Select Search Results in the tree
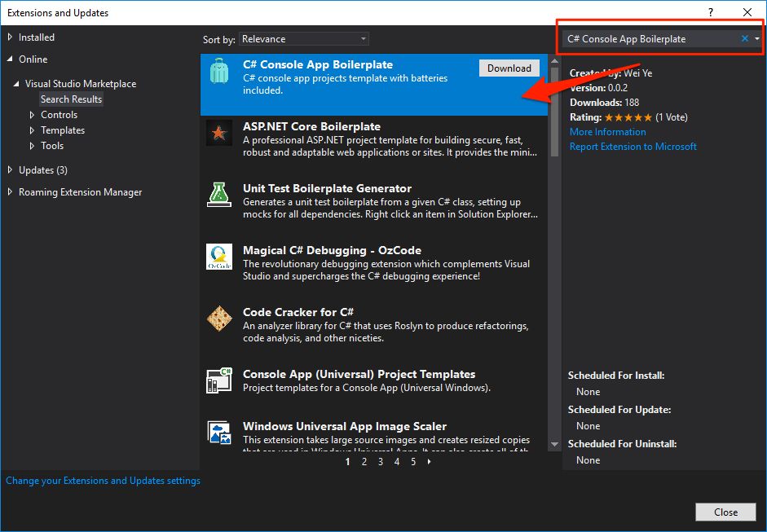The width and height of the screenshot is (767, 532). pyautogui.click(x=72, y=99)
